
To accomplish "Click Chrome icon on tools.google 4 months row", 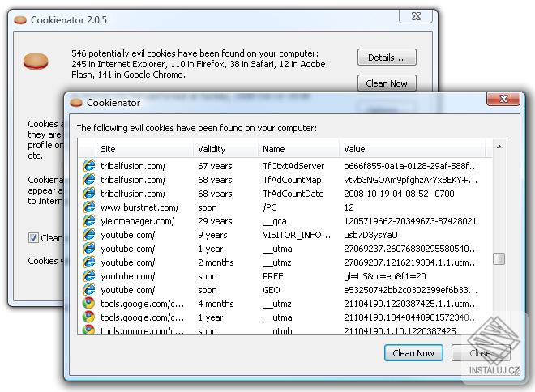I will [x=88, y=304].
